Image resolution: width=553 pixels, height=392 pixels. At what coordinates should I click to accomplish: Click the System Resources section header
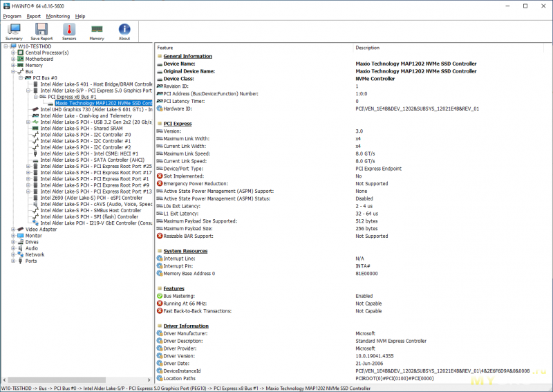[x=185, y=251]
